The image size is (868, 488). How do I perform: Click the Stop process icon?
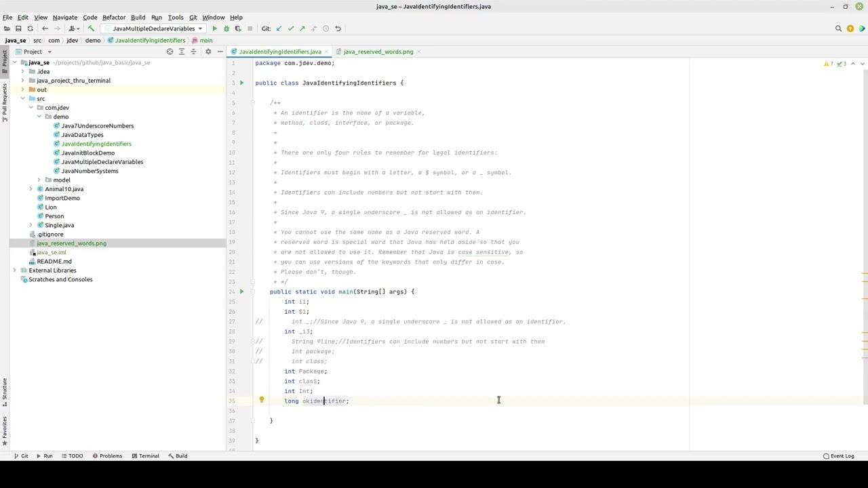(x=250, y=28)
